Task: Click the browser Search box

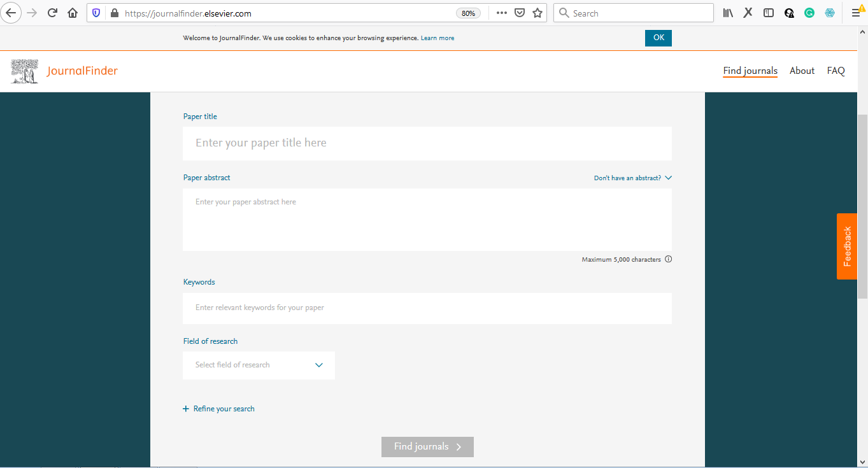Action: pos(634,13)
